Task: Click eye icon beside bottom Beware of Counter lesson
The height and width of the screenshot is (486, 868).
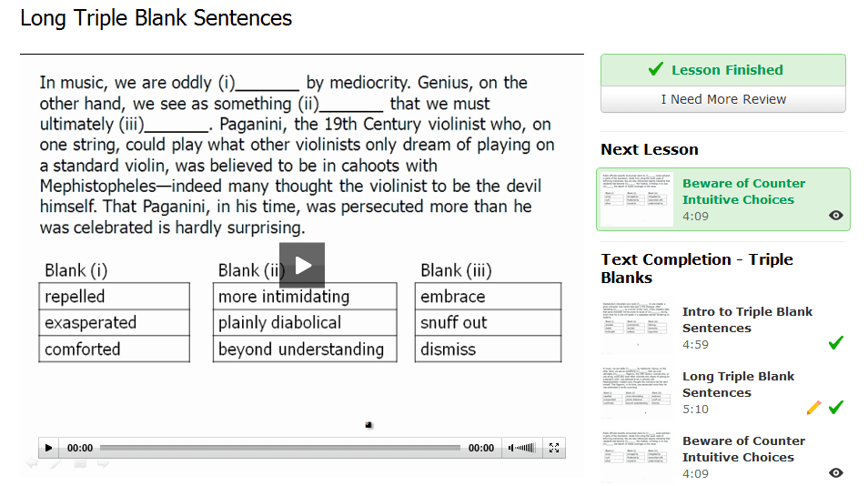Action: (x=836, y=472)
